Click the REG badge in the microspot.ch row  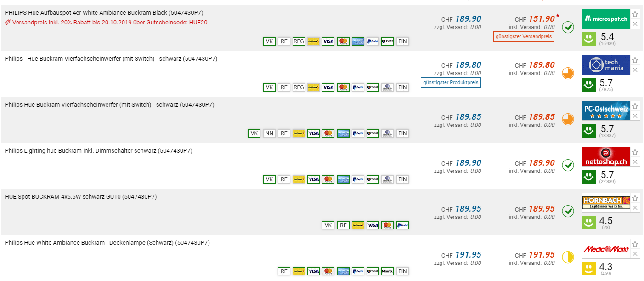299,41
